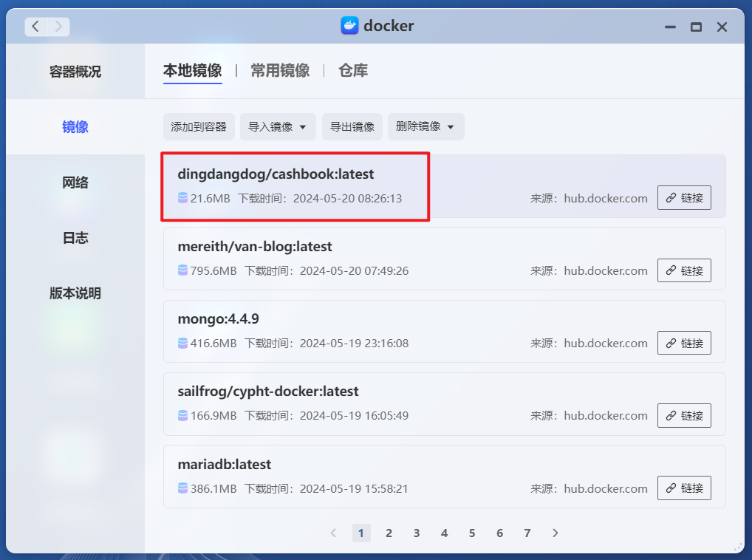Click the 21.6MB size text
Viewport: 752px width, 560px height.
tap(210, 198)
